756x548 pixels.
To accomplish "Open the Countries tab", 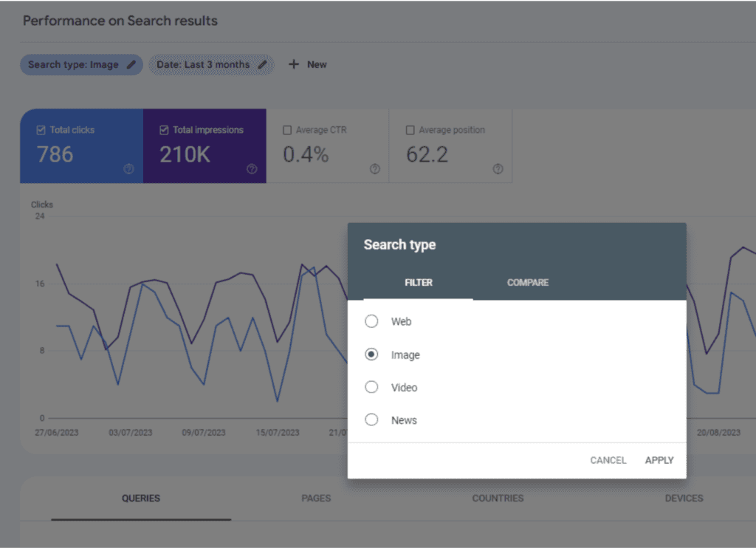I will 498,498.
